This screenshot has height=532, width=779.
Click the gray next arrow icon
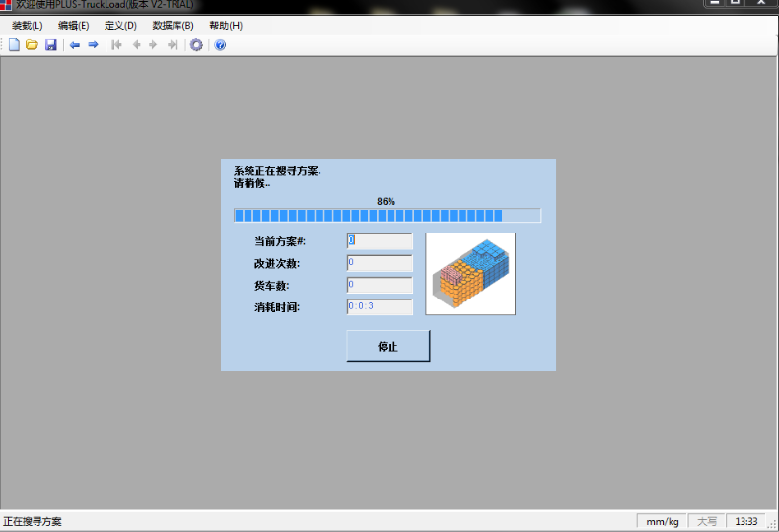[x=153, y=45]
